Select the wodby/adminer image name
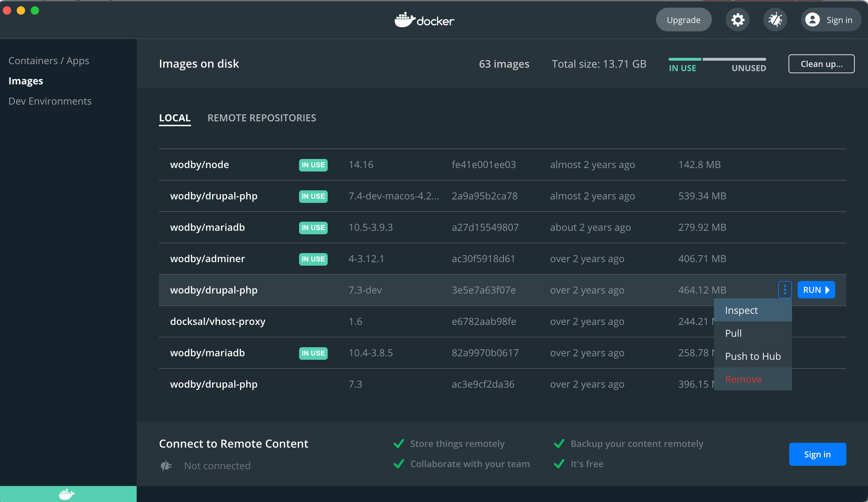The image size is (868, 502). [207, 259]
